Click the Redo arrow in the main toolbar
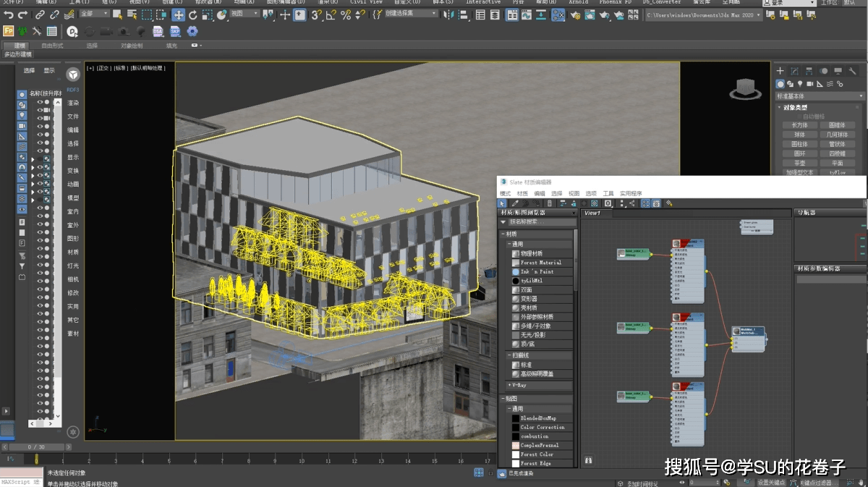The height and width of the screenshot is (487, 868). (22, 14)
